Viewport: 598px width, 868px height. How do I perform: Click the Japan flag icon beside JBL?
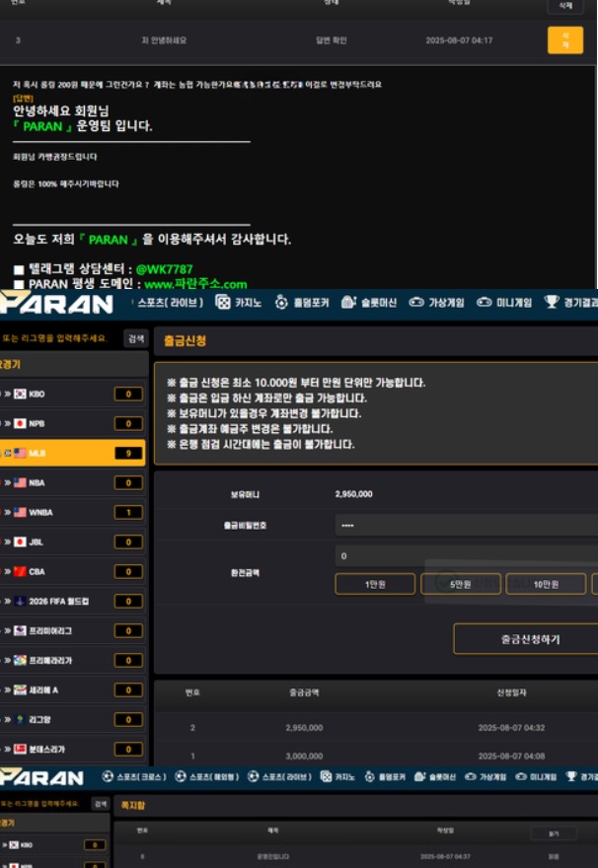[20, 542]
